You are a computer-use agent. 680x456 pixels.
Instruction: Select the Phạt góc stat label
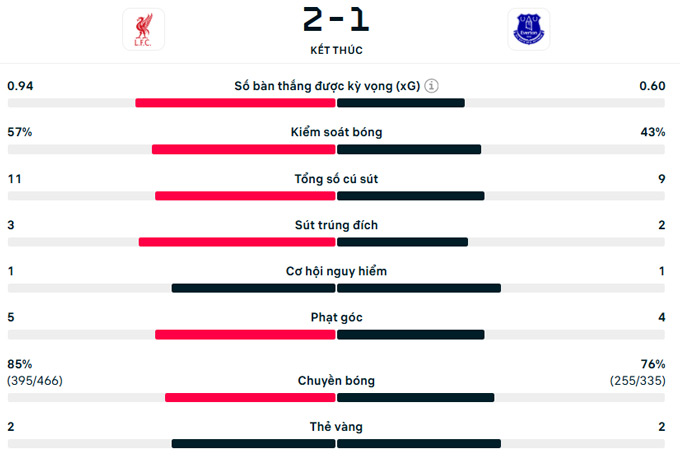pyautogui.click(x=336, y=318)
